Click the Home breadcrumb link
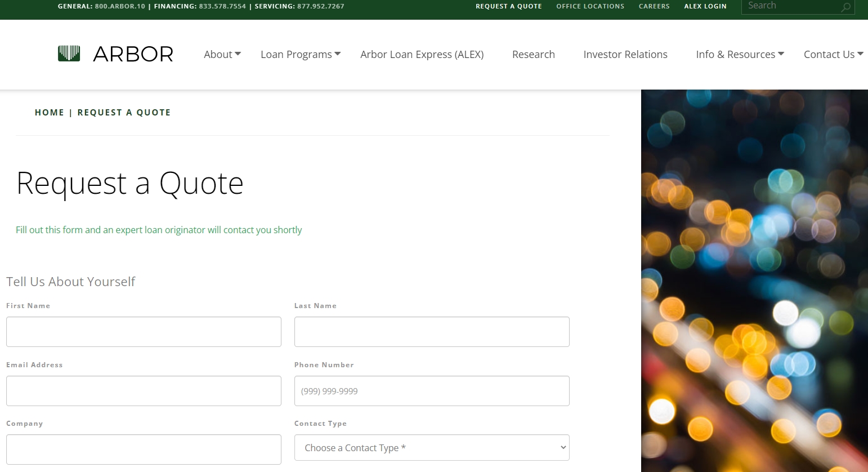Screen dimensions: 868x472 (50, 113)
